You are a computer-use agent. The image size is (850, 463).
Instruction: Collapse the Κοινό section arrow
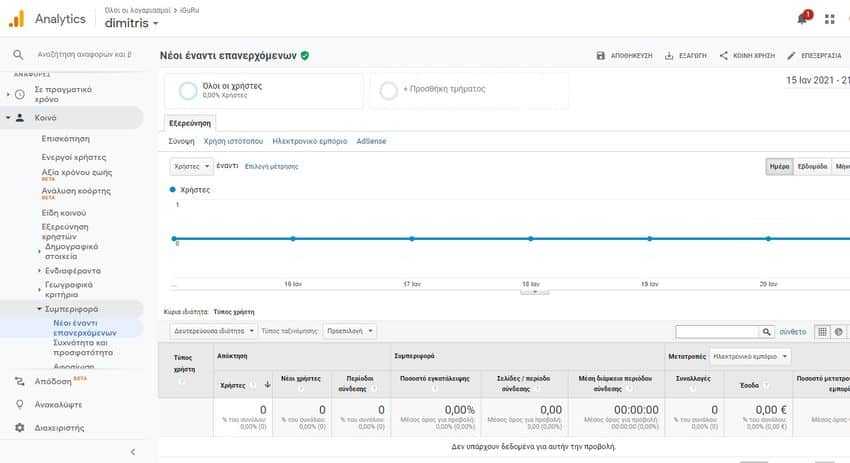pos(8,118)
